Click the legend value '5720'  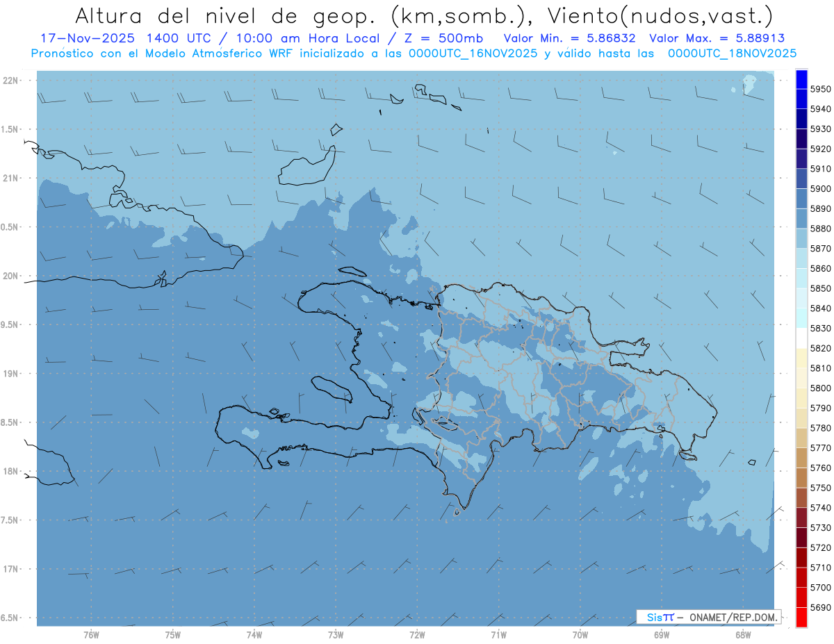pos(821,547)
